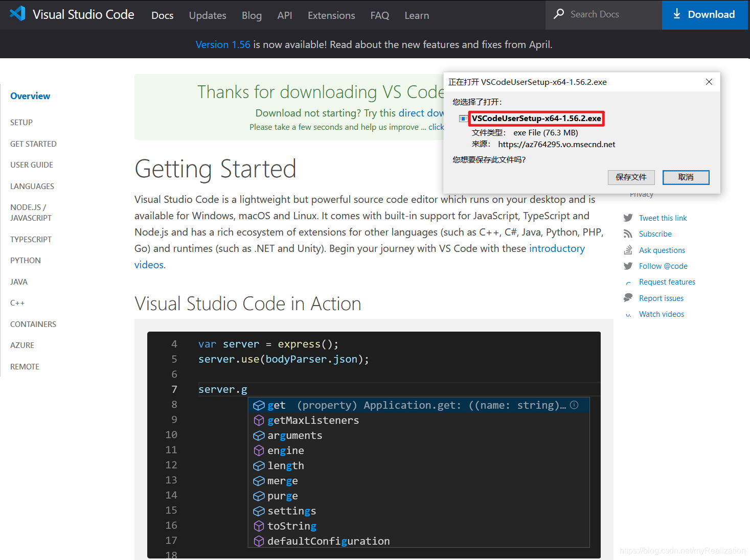Expand the TYPESCRIPT sidebar section
The height and width of the screenshot is (560, 750).
point(31,240)
